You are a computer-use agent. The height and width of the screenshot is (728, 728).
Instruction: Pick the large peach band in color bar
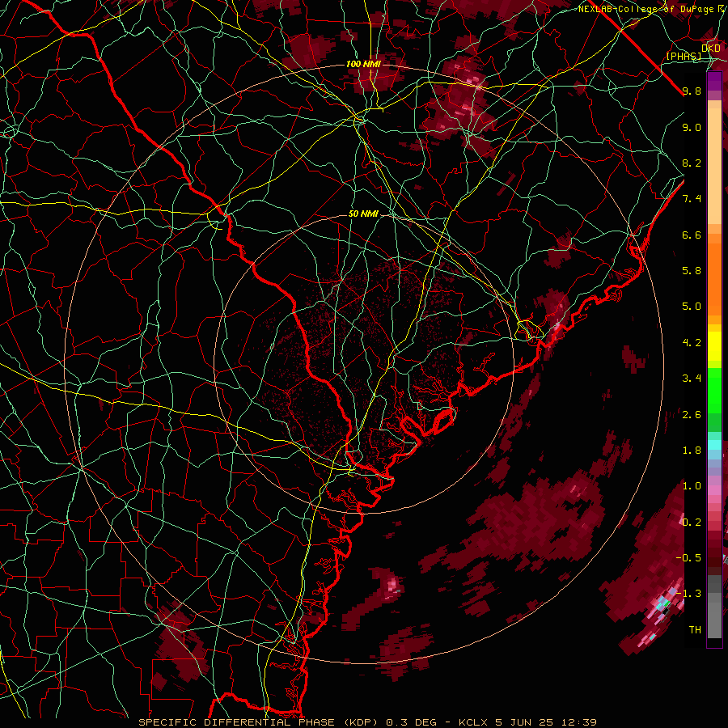click(714, 167)
